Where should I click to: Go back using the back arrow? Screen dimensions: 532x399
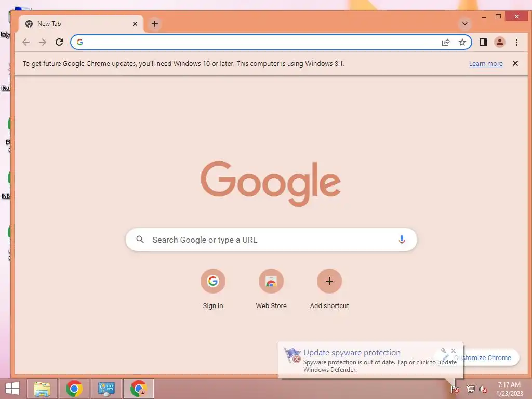(26, 42)
